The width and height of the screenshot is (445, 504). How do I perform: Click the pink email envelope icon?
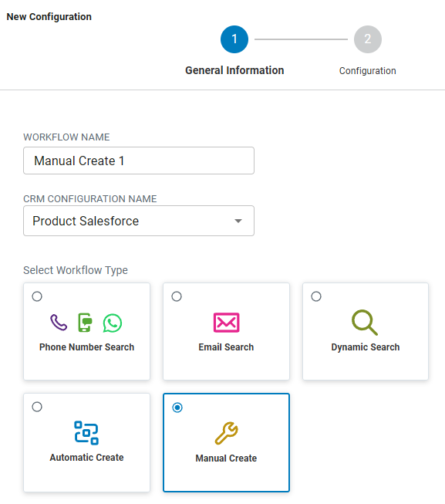(x=226, y=323)
